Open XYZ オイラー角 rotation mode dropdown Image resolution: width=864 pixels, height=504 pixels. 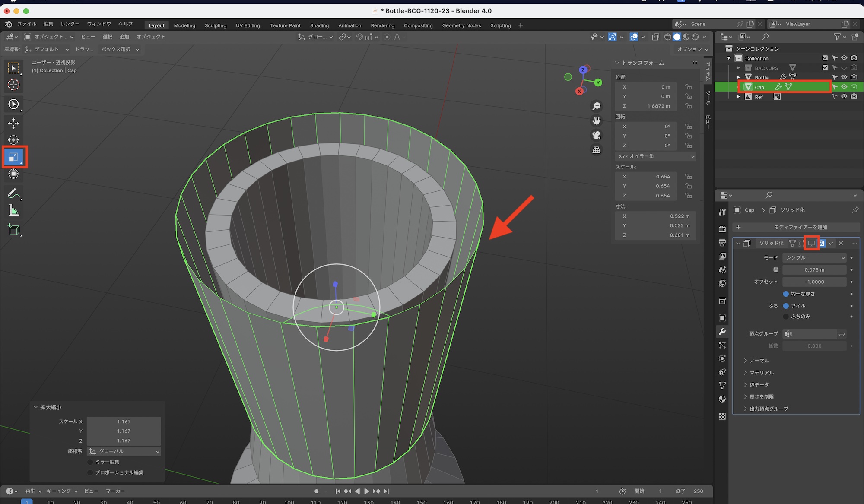[x=656, y=156]
